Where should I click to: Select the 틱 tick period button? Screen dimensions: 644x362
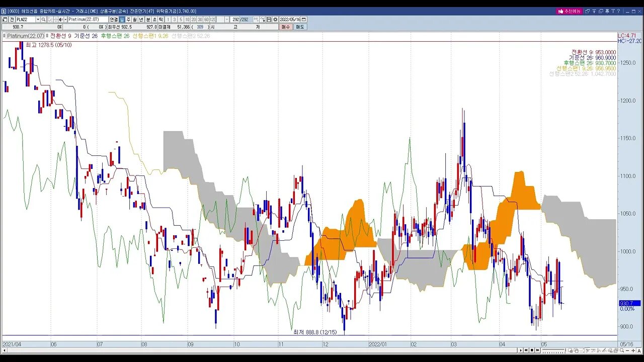[x=161, y=19]
